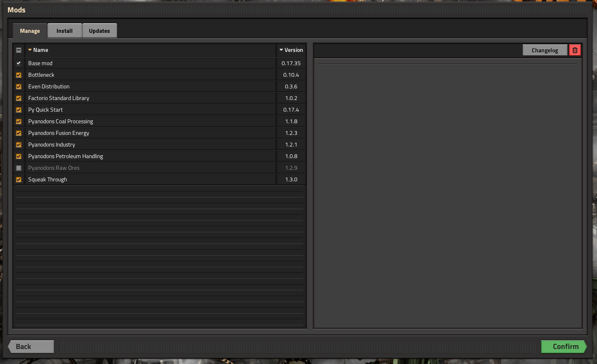Click version 0.17.4 of Py Quick Start
Screen dimensions: 597x364
[291, 110]
